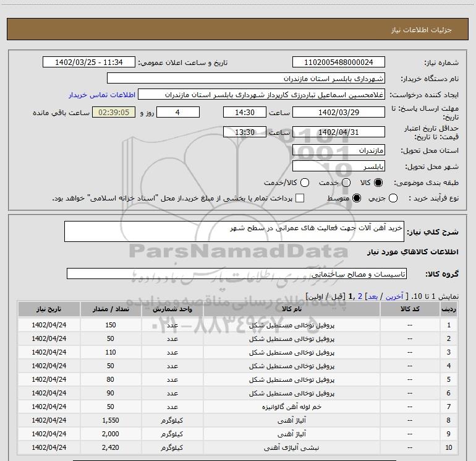Click announcement date field 1402/03/25 - 11:34
The height and width of the screenshot is (461, 476).
coord(89,62)
